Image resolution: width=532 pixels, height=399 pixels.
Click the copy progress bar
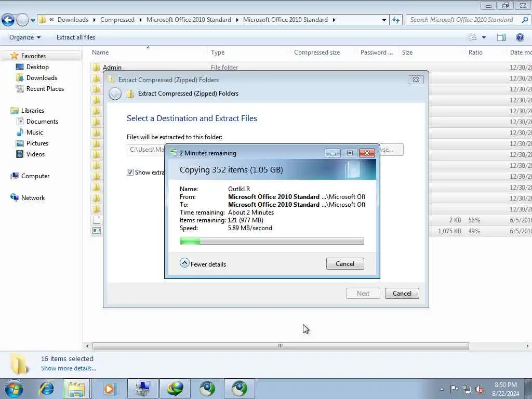(x=272, y=241)
